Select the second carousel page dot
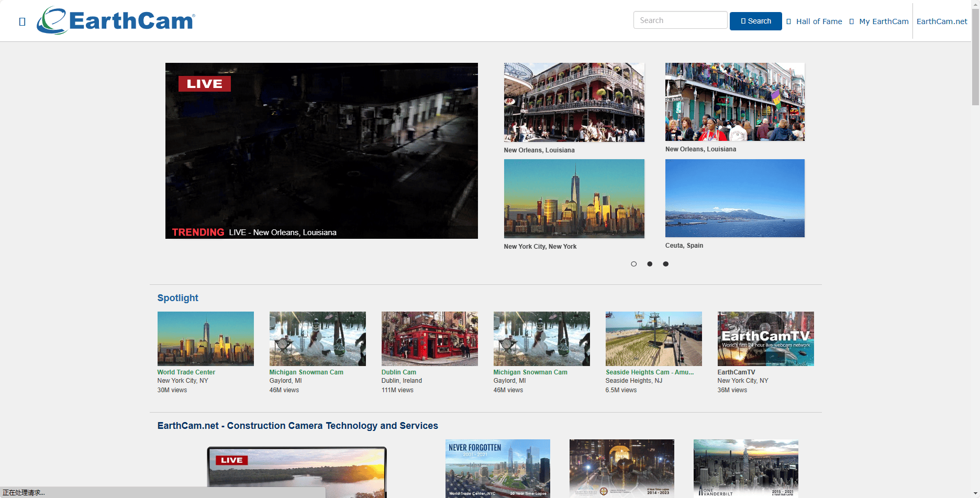Image resolution: width=980 pixels, height=498 pixels. 650,264
